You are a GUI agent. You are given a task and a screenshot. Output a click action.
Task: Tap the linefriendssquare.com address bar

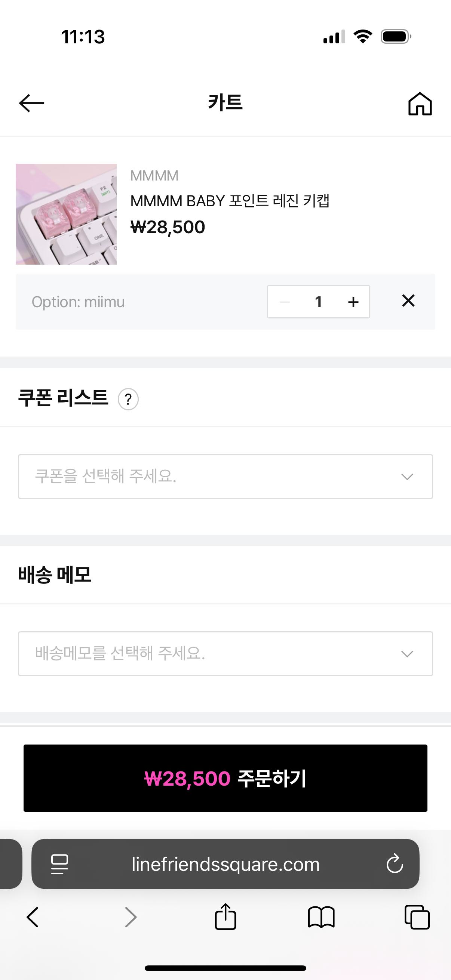pos(225,864)
